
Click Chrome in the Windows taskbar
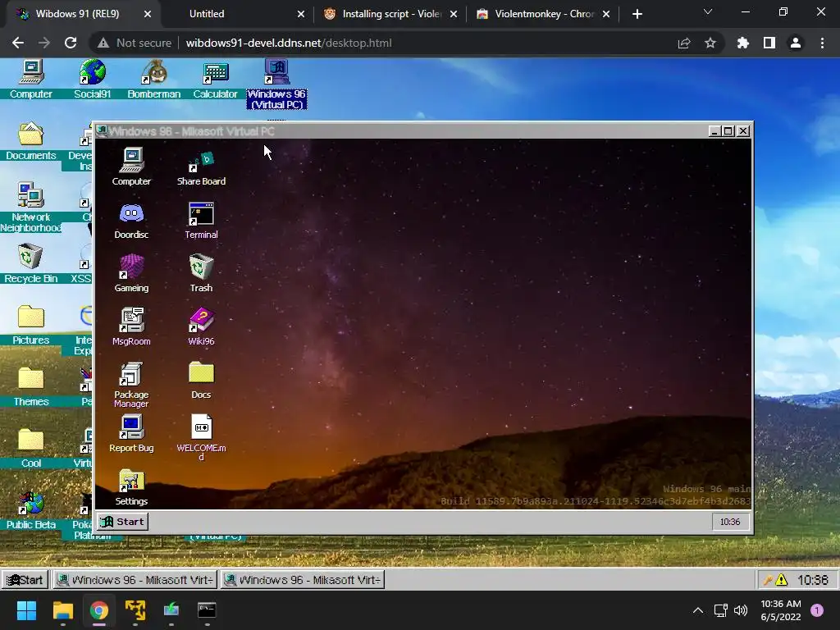(99, 610)
